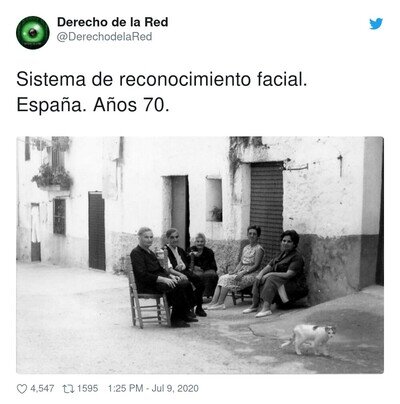The image size is (400, 404).
Task: Click the balcony with plants in the photo
Action: tap(53, 177)
